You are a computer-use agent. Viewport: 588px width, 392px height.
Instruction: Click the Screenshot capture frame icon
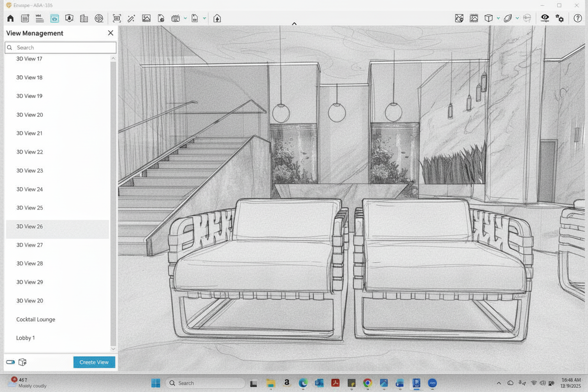(117, 18)
